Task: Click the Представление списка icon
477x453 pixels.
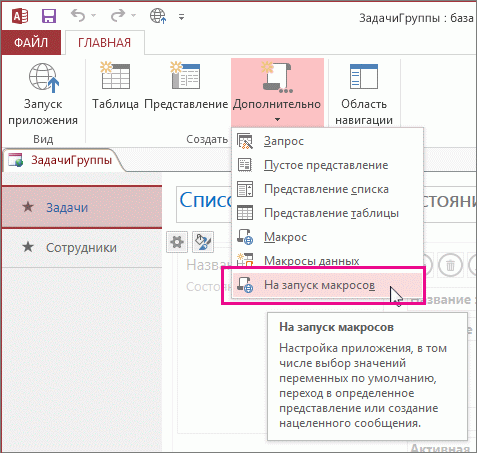Action: point(245,189)
